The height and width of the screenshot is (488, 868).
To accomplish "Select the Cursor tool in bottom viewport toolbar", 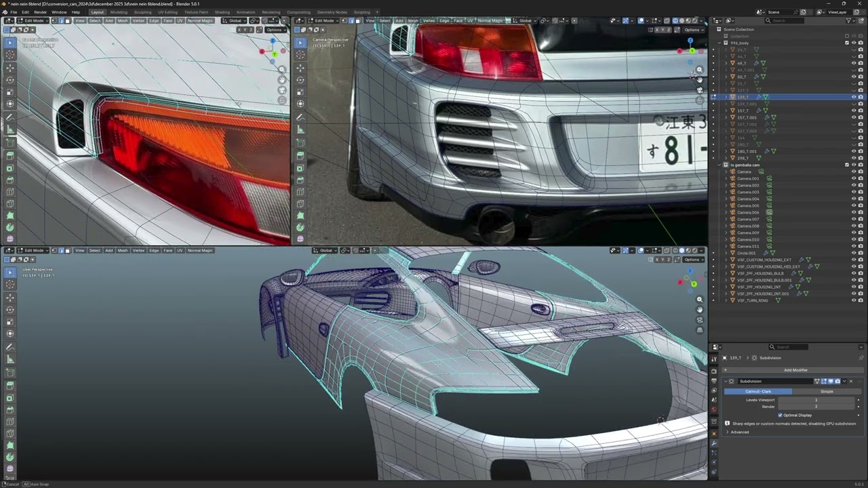I will (10, 285).
